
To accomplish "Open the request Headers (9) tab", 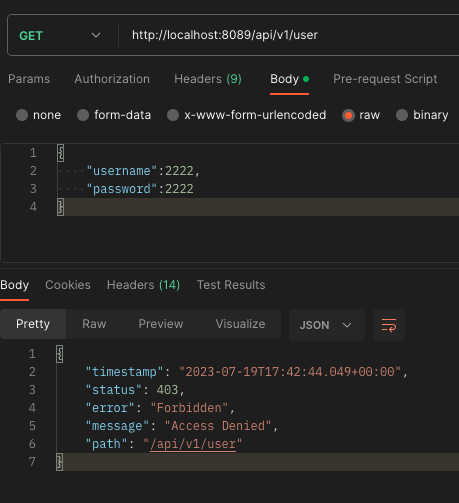I will 208,79.
